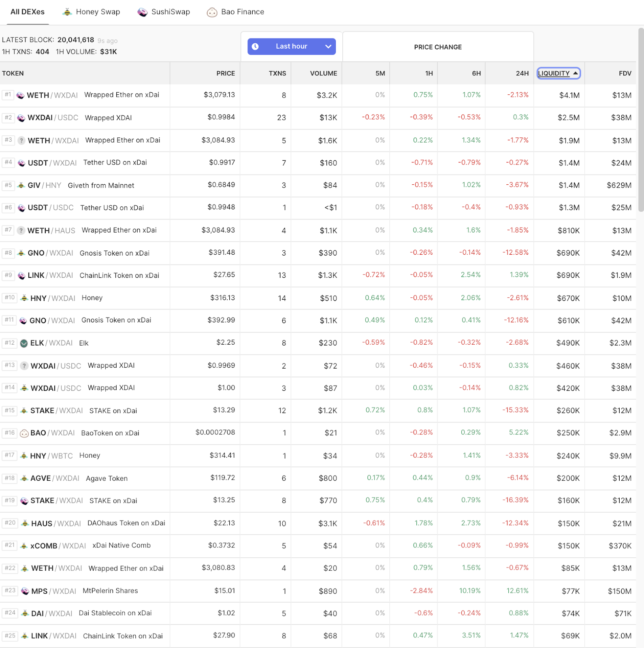644x648 pixels.
Task: Switch to the All DEXes tab
Action: click(28, 12)
